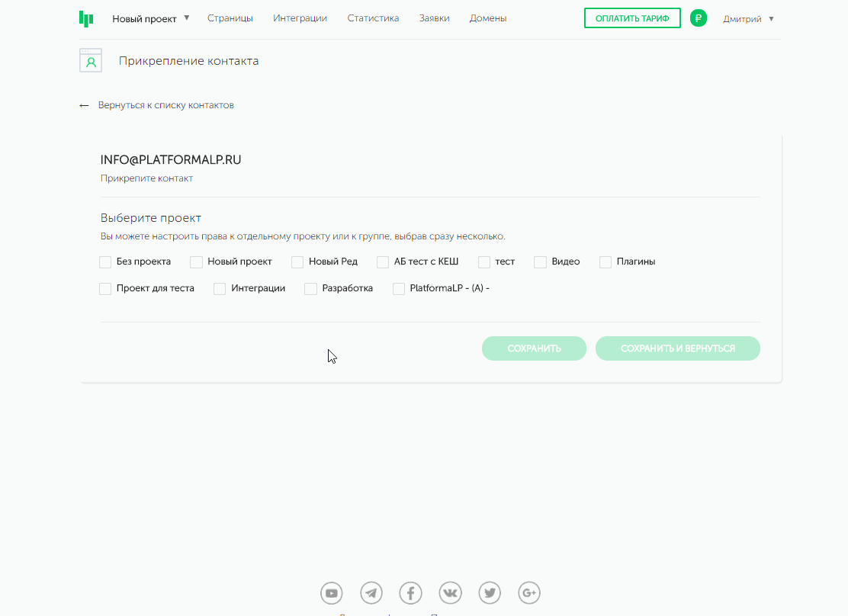
Task: Open the Facebook social icon
Action: click(411, 592)
